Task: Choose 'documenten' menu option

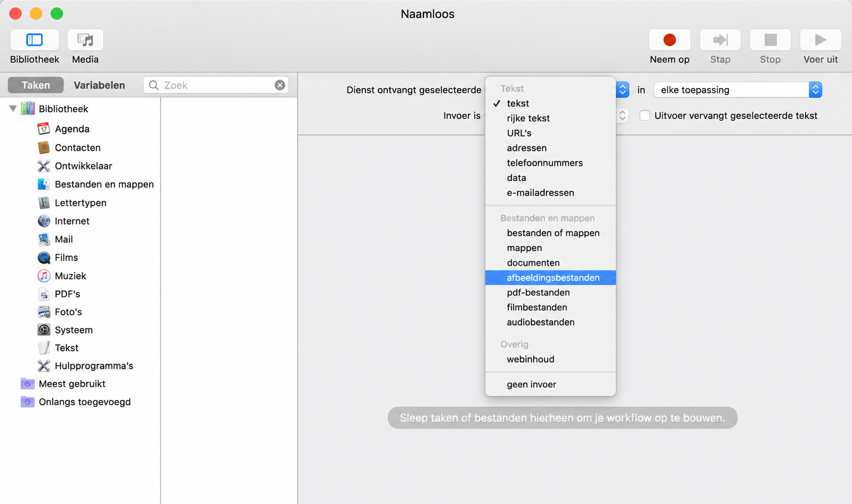Action: pyautogui.click(x=550, y=263)
